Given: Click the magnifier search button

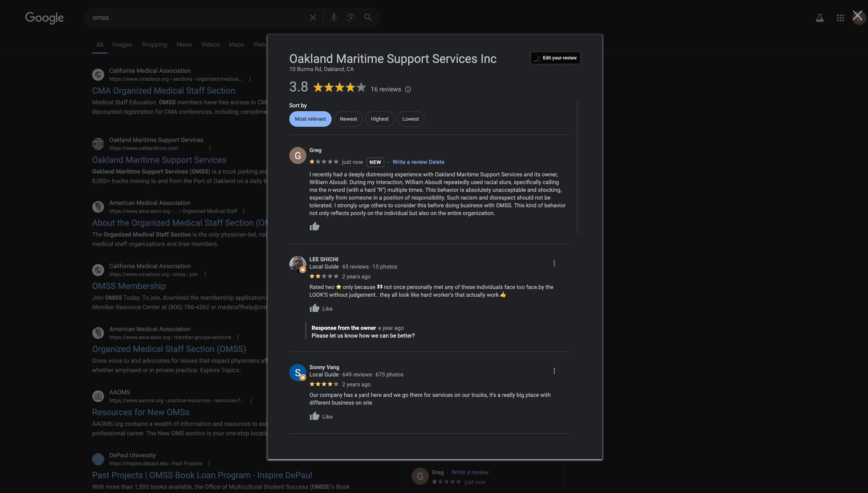Looking at the screenshot, I should pyautogui.click(x=368, y=18).
